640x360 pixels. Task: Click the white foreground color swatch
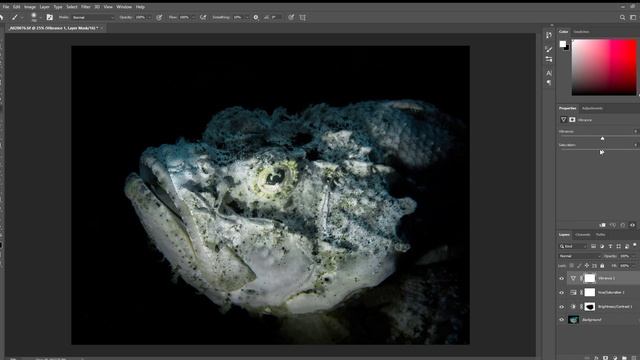tap(563, 44)
